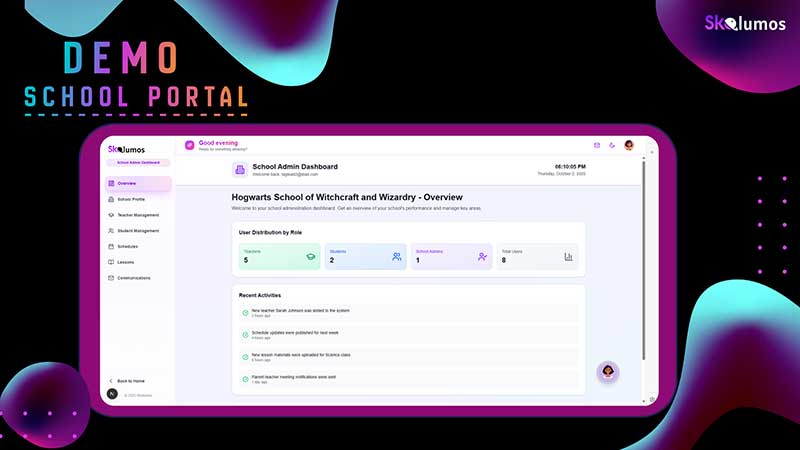Viewport: 800px width, 450px height.
Task: Click the Teacher Management graduation cap icon
Action: tap(111, 215)
